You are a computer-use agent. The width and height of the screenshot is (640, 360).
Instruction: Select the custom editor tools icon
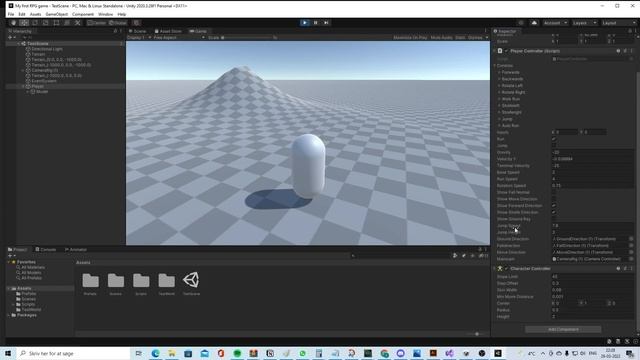click(78, 23)
